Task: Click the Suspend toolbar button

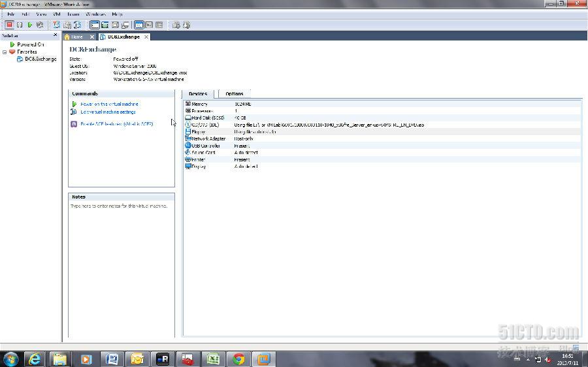Action: click(x=20, y=25)
